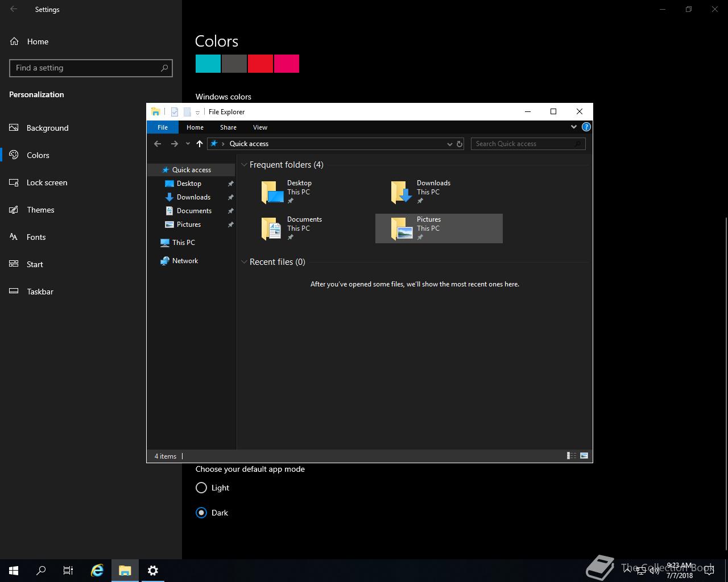Launch Internet Explorer from the taskbar
The height and width of the screenshot is (582, 728).
(x=97, y=571)
